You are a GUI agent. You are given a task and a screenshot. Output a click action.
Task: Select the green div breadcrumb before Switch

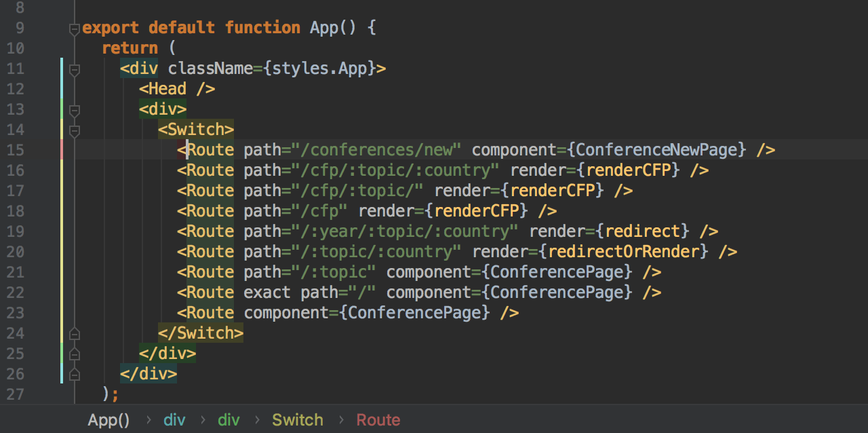point(229,420)
